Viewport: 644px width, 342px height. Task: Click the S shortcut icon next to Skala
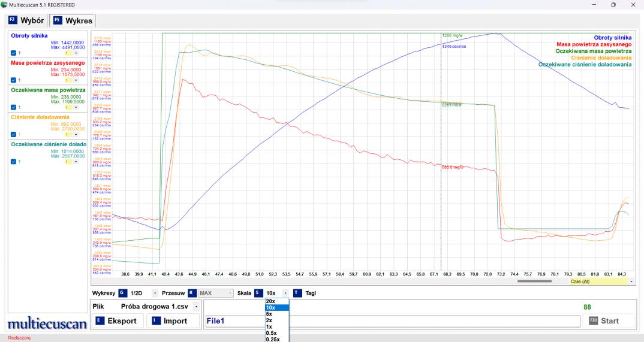click(258, 293)
